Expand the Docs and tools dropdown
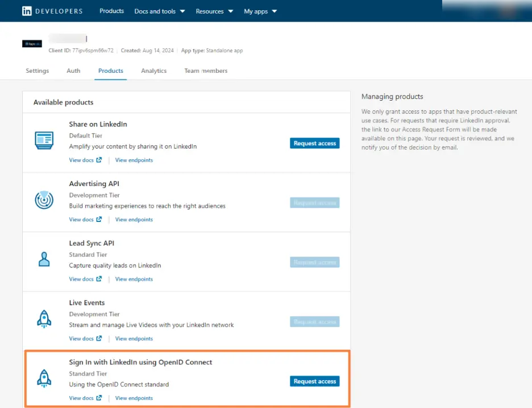The width and height of the screenshot is (532, 408). pos(160,11)
